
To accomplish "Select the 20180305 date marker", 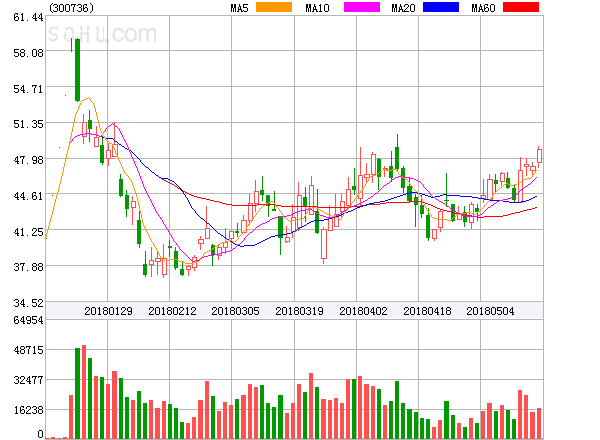I will coord(235,311).
